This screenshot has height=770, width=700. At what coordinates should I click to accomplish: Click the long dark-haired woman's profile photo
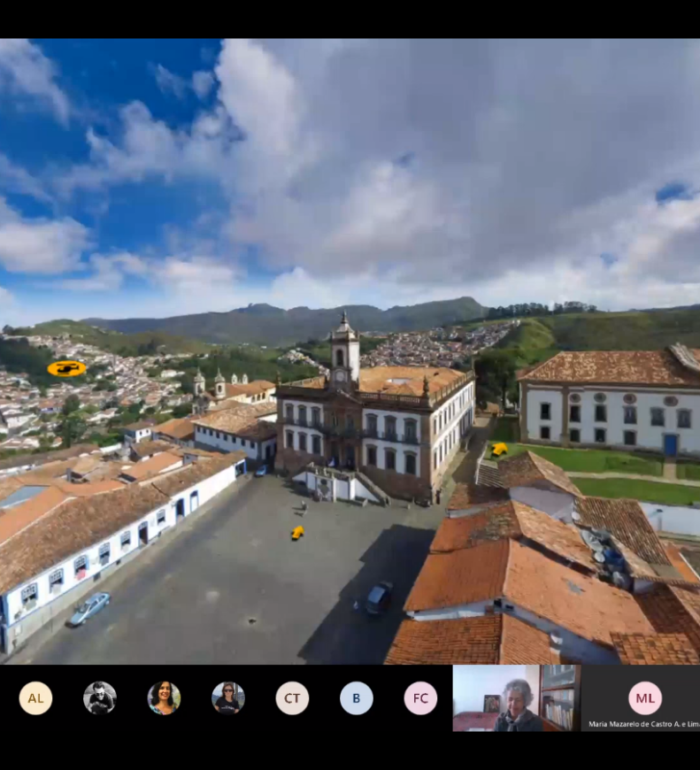pos(164,698)
